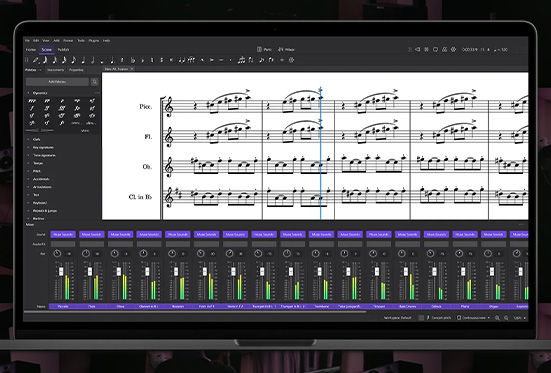Click the plus icon in note toolbar
The height and width of the screenshot is (373, 551).
[x=282, y=60]
